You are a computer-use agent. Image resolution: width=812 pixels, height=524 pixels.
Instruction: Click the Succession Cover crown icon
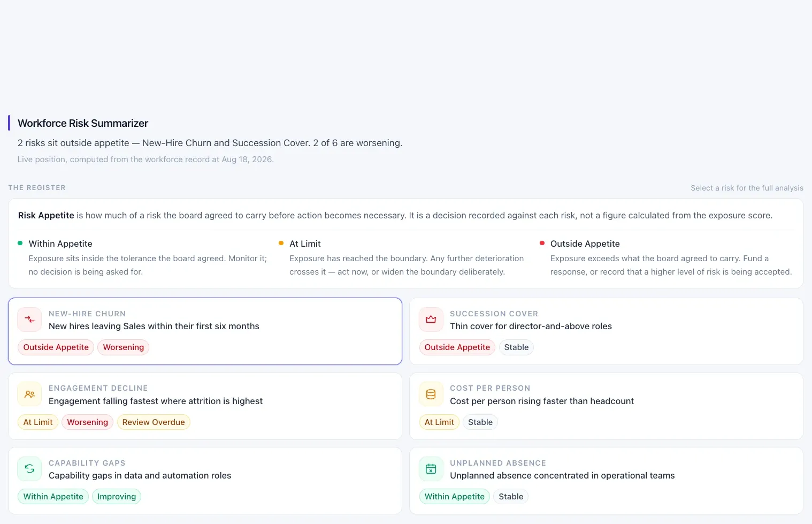pyautogui.click(x=431, y=320)
